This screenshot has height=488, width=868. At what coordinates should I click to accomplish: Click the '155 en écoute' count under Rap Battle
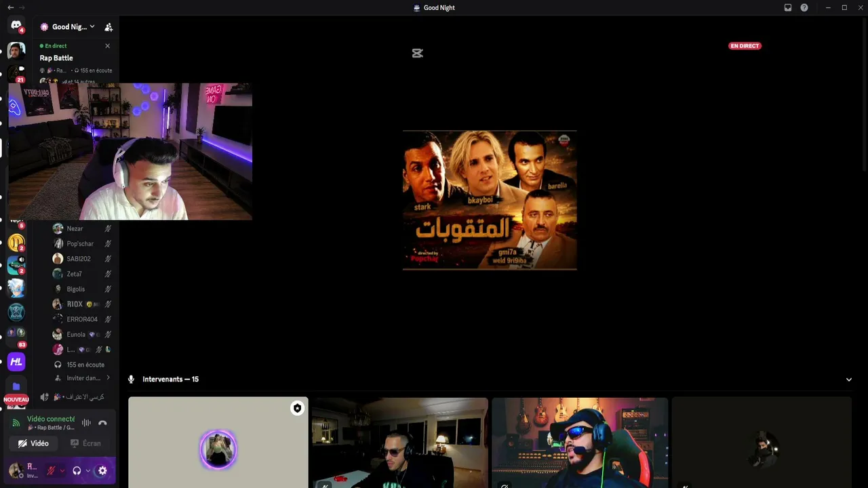(x=94, y=70)
